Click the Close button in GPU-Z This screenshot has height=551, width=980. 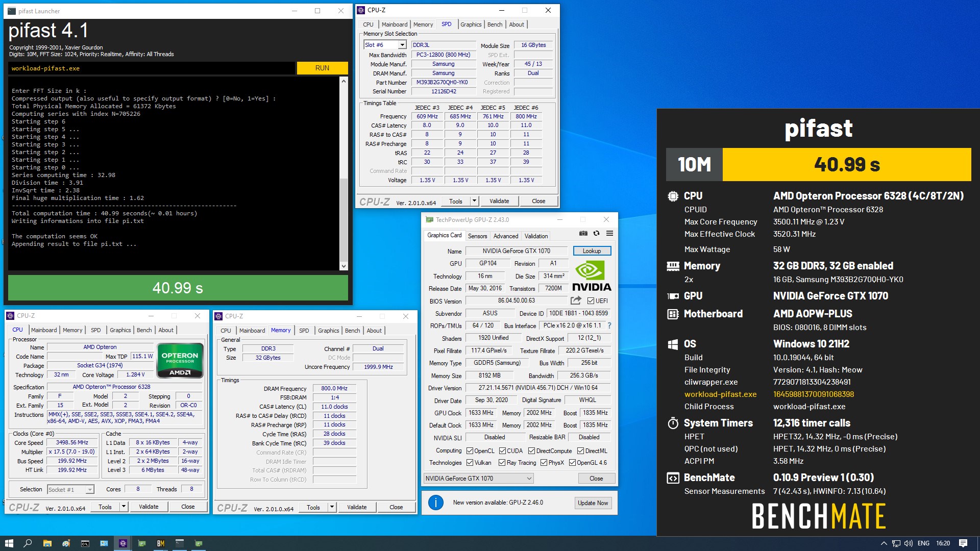pos(596,479)
